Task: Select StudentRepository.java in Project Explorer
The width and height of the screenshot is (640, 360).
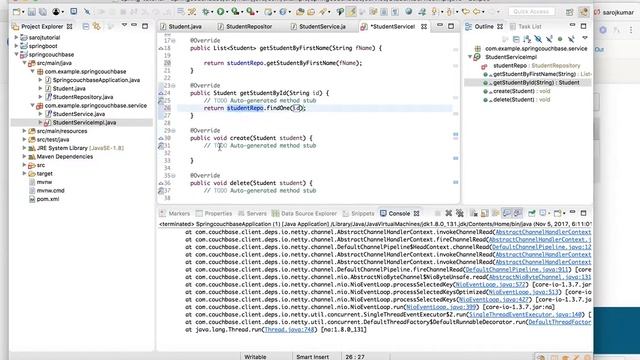Action: click(x=83, y=97)
